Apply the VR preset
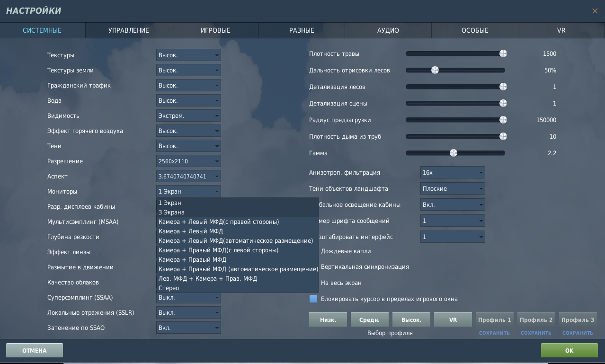 click(453, 320)
